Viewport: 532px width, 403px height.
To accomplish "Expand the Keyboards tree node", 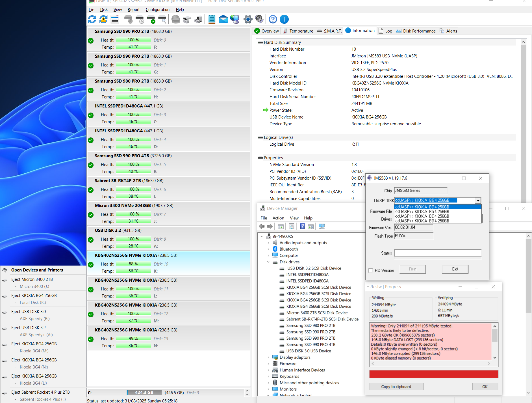I will [x=268, y=376].
